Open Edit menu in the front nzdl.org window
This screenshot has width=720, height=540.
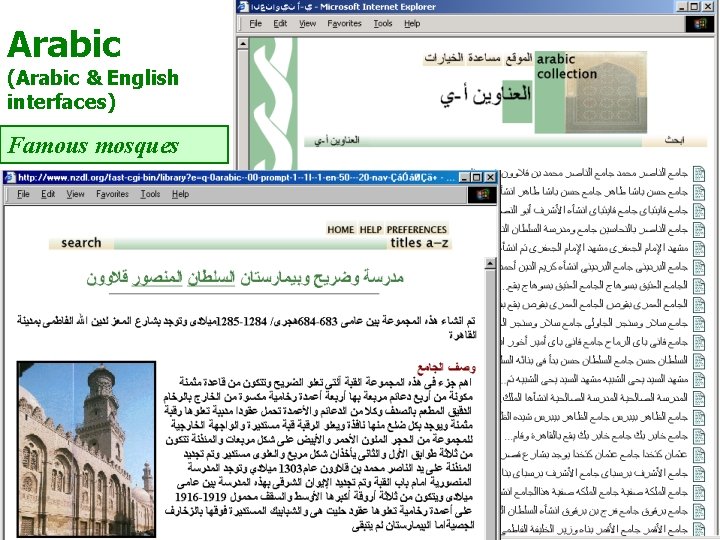[x=48, y=194]
